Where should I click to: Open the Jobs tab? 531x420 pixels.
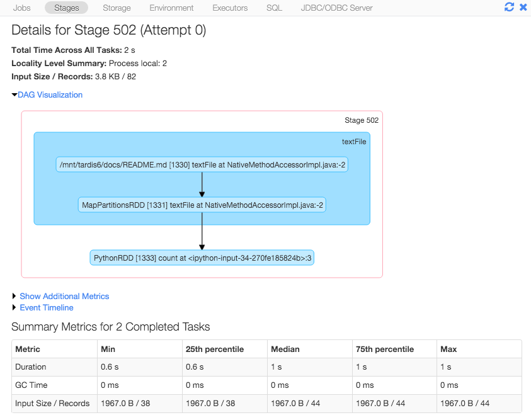[21, 8]
